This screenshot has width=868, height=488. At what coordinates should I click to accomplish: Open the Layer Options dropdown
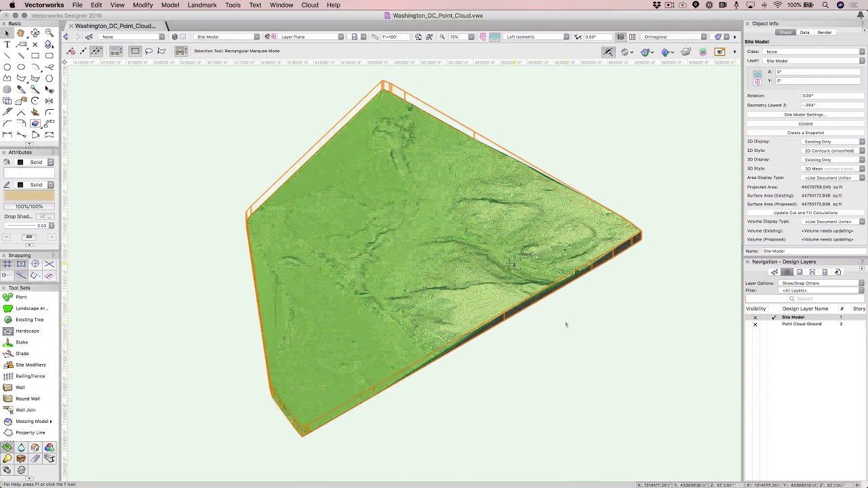tap(822, 283)
